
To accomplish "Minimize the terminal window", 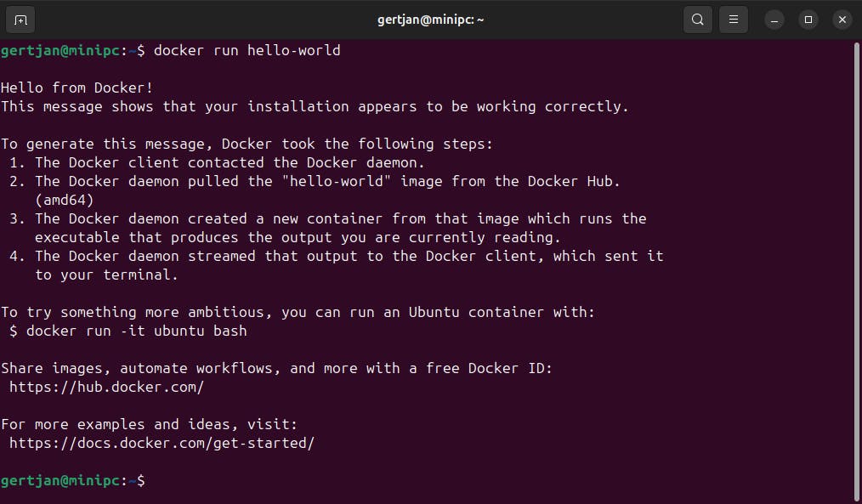I will point(774,20).
